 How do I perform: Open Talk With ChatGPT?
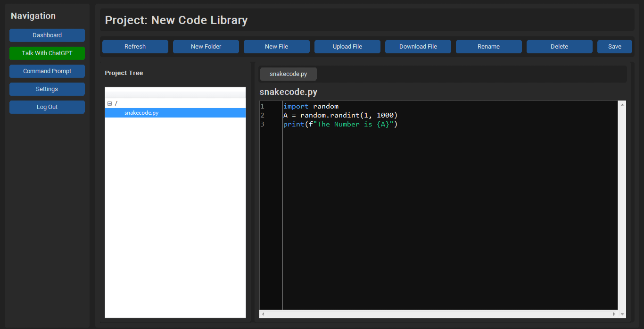[x=47, y=53]
